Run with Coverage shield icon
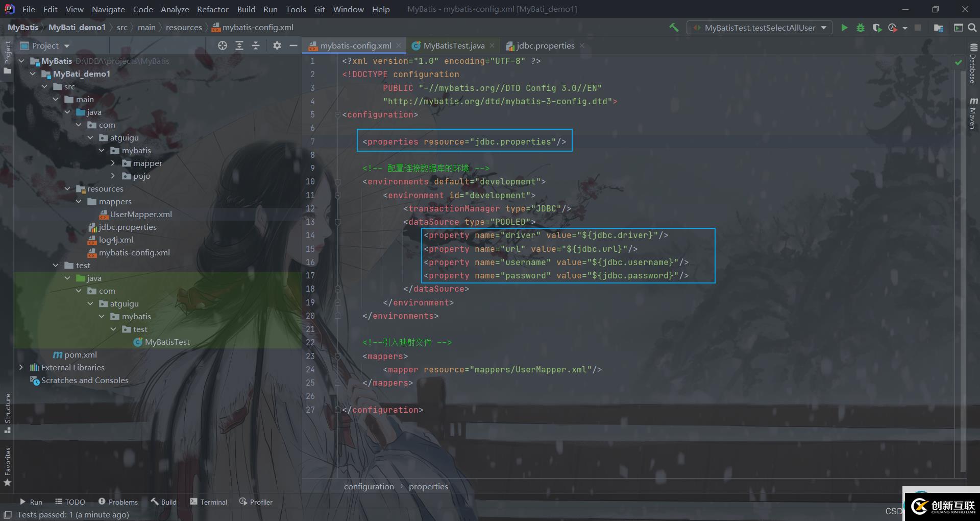The image size is (980, 521). [877, 28]
